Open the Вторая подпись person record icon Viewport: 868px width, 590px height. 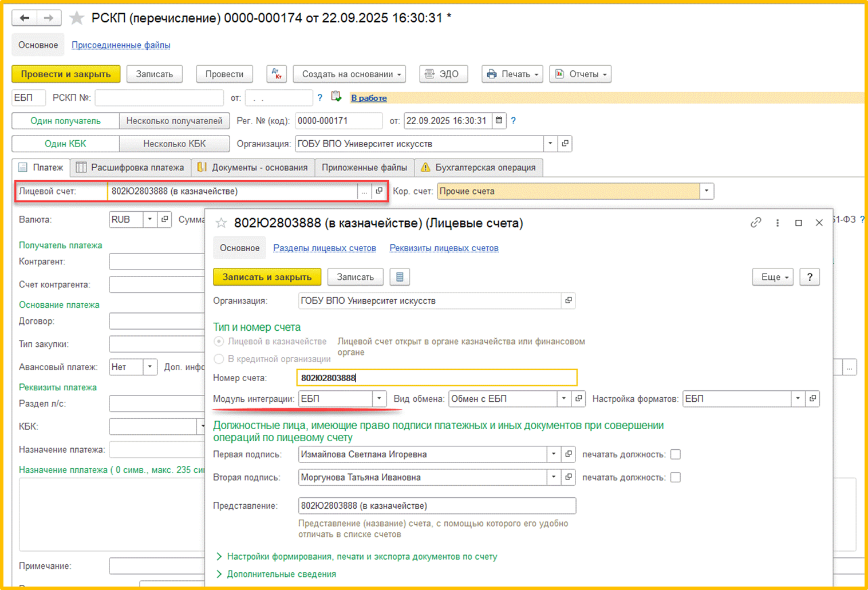pos(569,477)
